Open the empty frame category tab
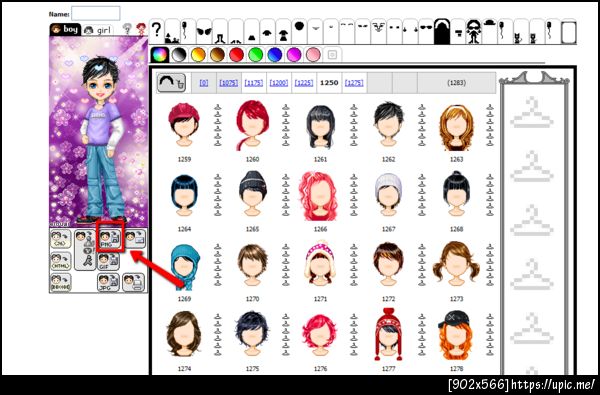Viewport: 600px width, 395px height. tap(569, 31)
